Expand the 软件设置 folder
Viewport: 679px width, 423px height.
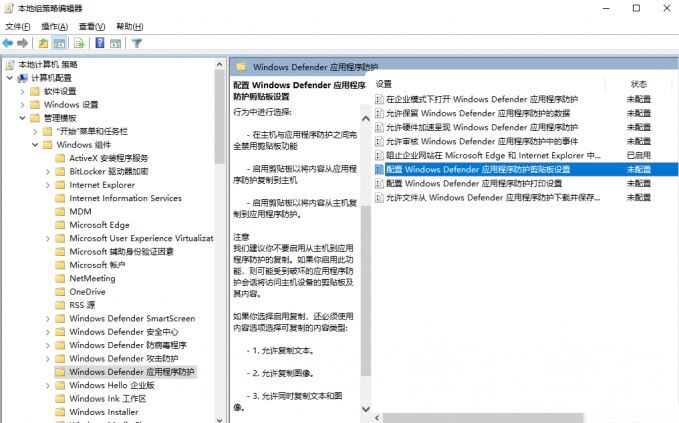22,91
